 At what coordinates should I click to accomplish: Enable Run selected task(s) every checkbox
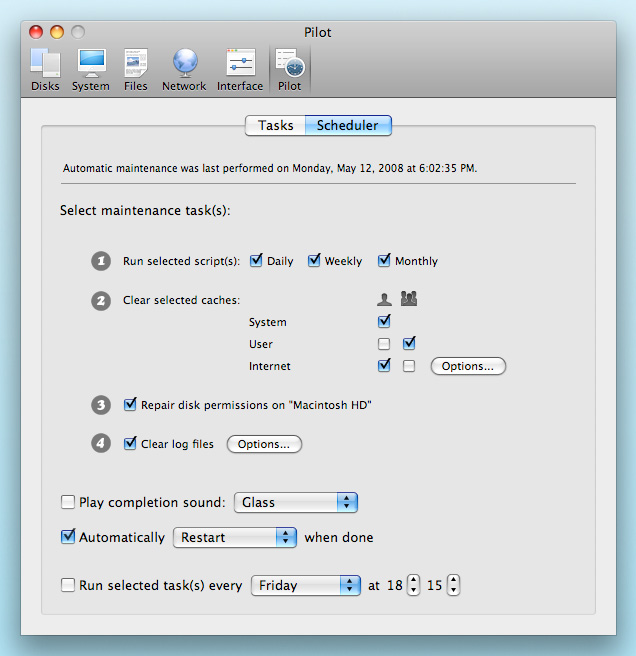[x=68, y=585]
